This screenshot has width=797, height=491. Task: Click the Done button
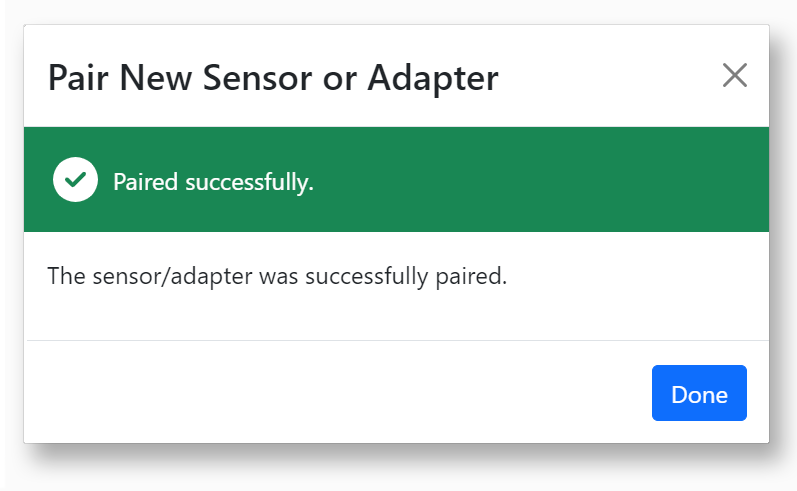[x=699, y=393]
